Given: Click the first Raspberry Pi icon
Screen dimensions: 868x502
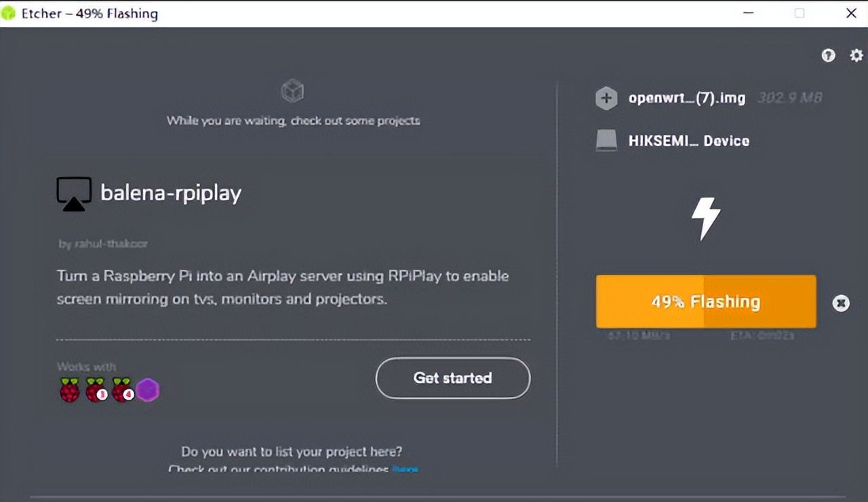Looking at the screenshot, I should pos(69,390).
